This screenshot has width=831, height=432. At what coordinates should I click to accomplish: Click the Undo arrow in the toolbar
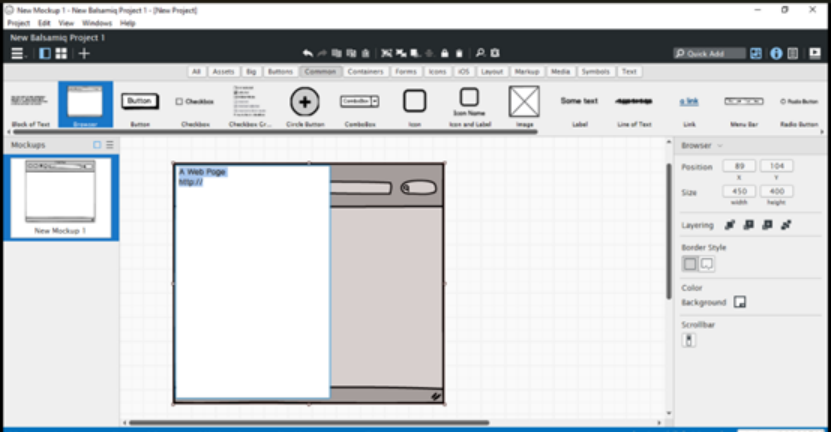point(307,53)
